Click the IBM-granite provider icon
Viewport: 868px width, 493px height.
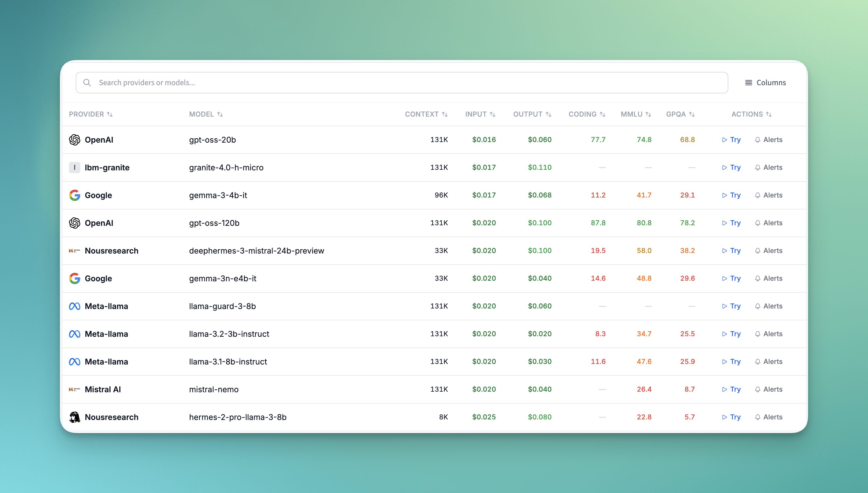pyautogui.click(x=75, y=167)
